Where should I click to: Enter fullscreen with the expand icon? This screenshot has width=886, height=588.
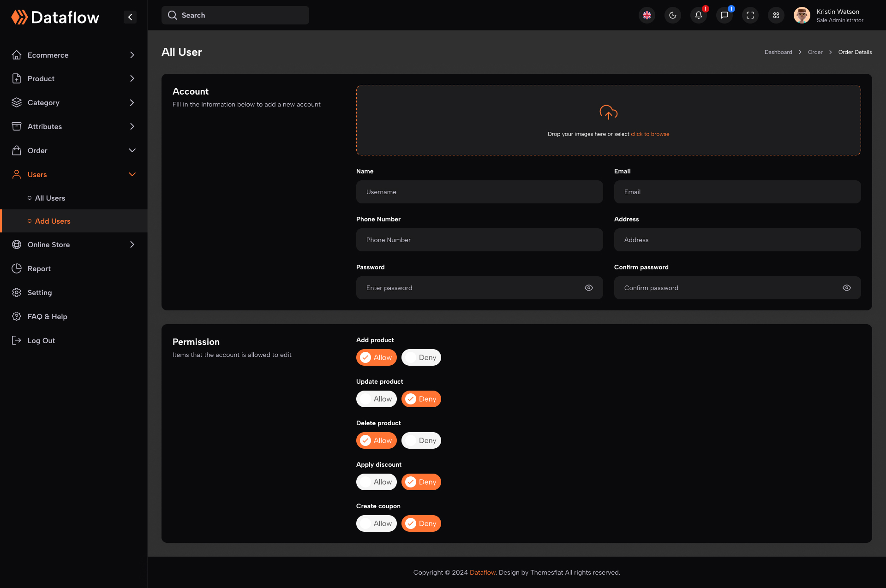pyautogui.click(x=750, y=15)
